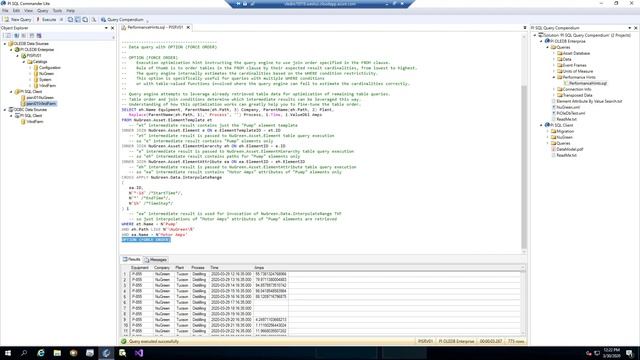Open the Query Compendium panel options dropdown
The width and height of the screenshot is (640, 360).
click(629, 28)
